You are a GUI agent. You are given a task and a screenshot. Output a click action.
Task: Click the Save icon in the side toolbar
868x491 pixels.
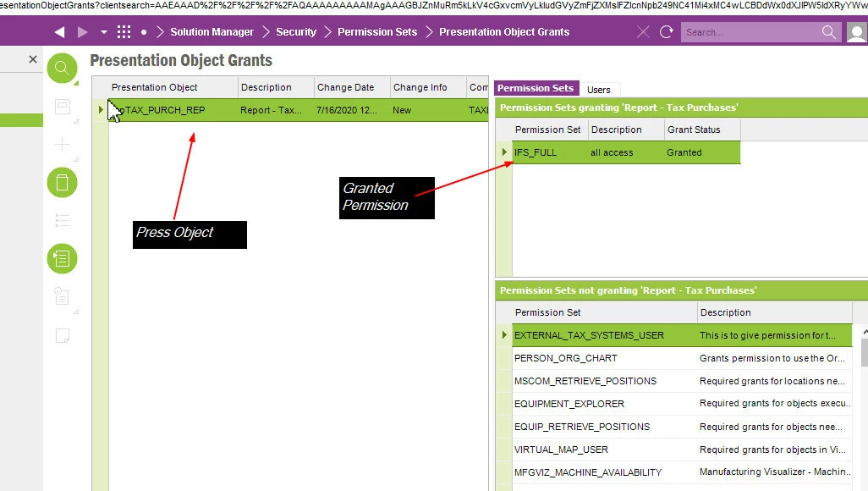[63, 107]
